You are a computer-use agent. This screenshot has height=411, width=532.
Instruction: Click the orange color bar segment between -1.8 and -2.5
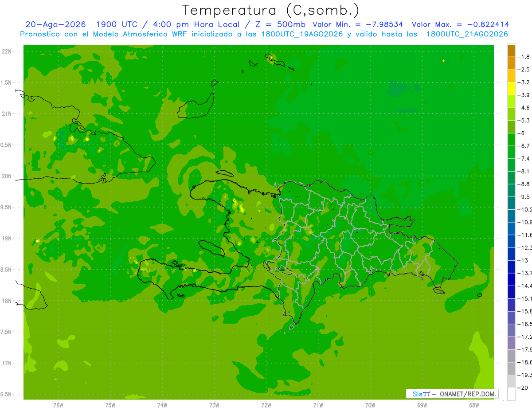click(511, 63)
